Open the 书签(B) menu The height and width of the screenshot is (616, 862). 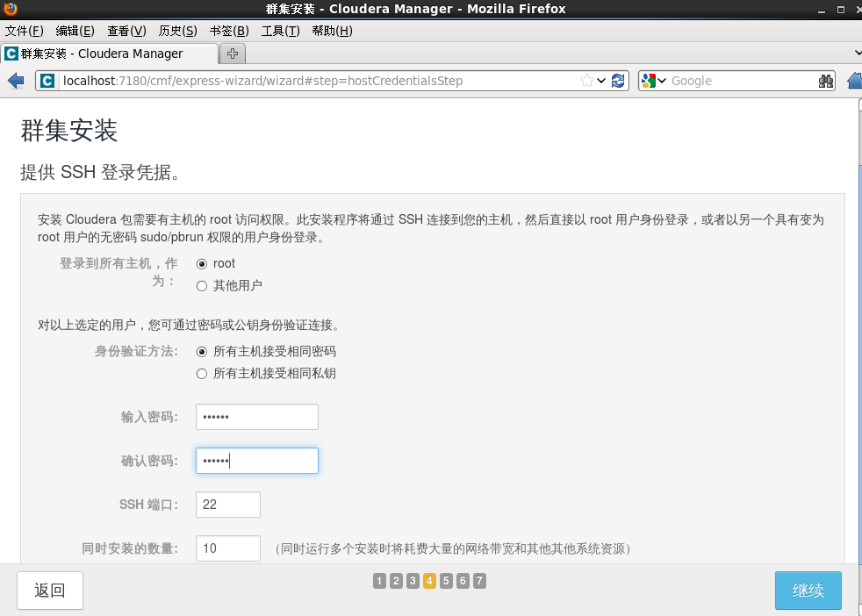click(229, 31)
